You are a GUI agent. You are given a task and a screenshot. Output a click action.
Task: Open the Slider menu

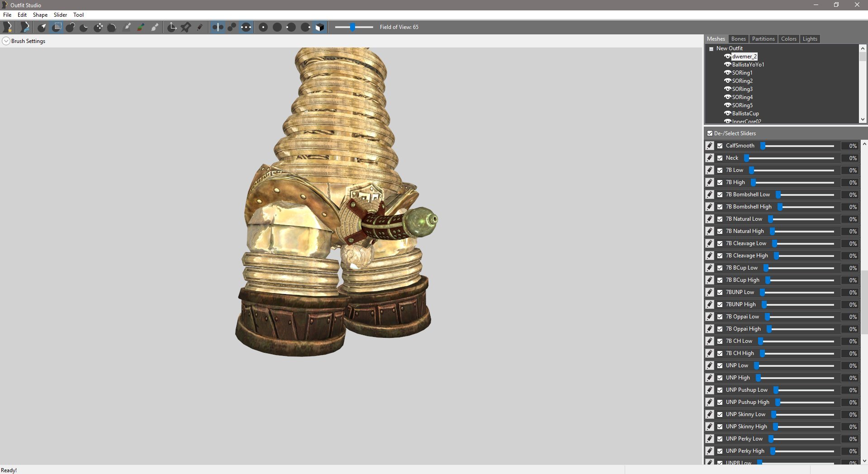point(60,15)
